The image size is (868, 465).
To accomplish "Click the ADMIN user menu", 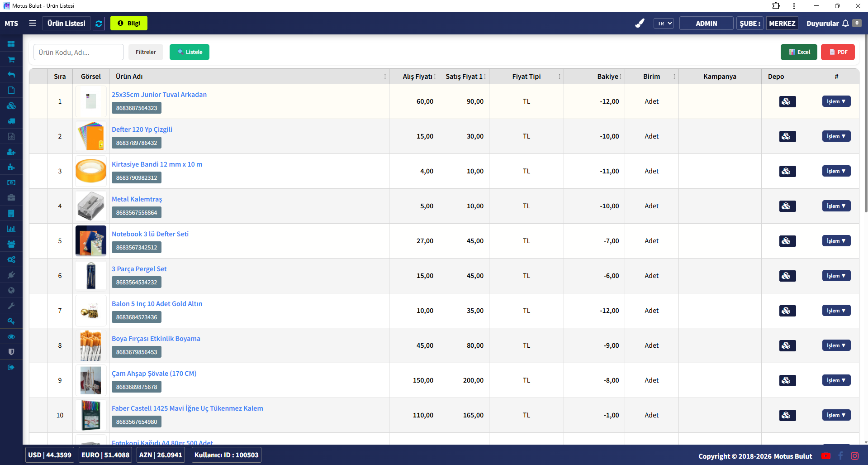I will [706, 24].
